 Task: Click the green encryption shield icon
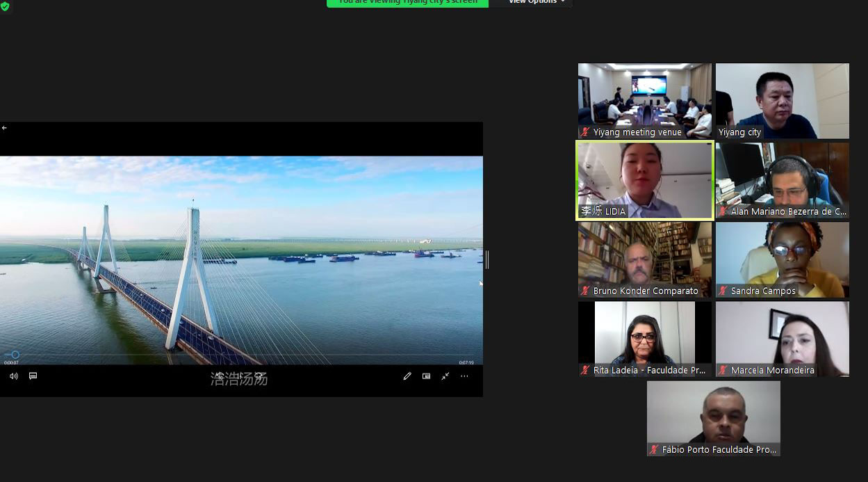pos(5,6)
